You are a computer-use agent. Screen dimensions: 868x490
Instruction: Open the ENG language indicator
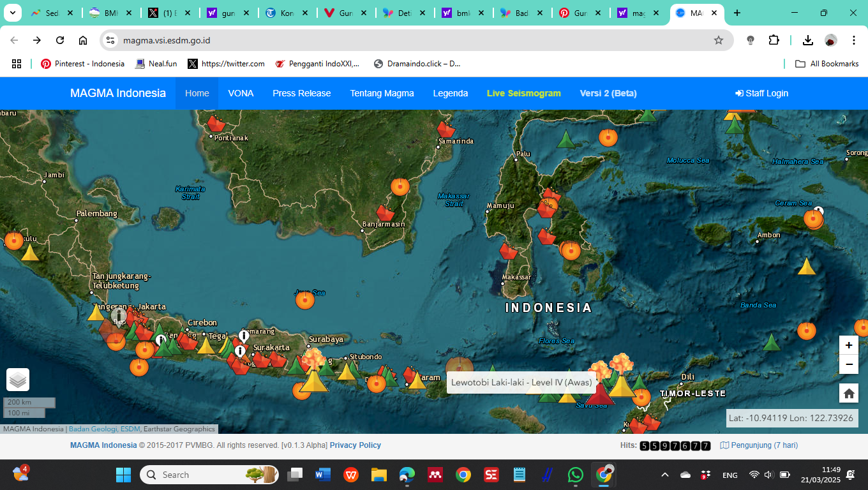[730, 475]
